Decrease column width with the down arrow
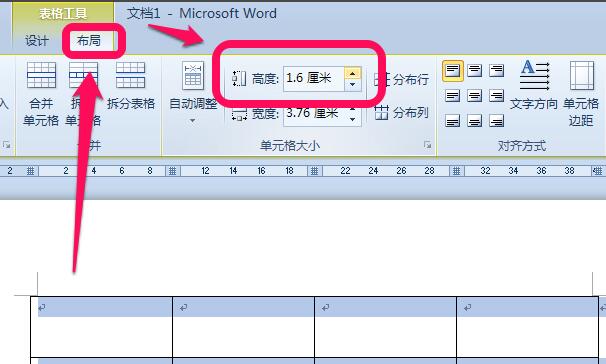Viewport: 606px width, 364px height. tap(352, 119)
